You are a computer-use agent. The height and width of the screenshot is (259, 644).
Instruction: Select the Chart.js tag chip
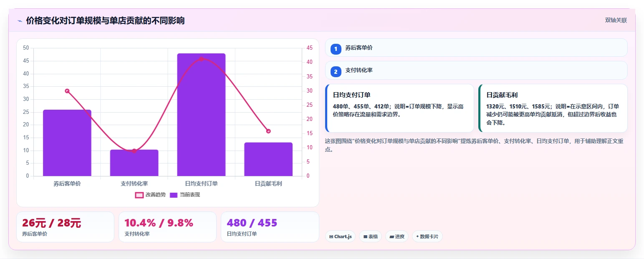point(341,236)
